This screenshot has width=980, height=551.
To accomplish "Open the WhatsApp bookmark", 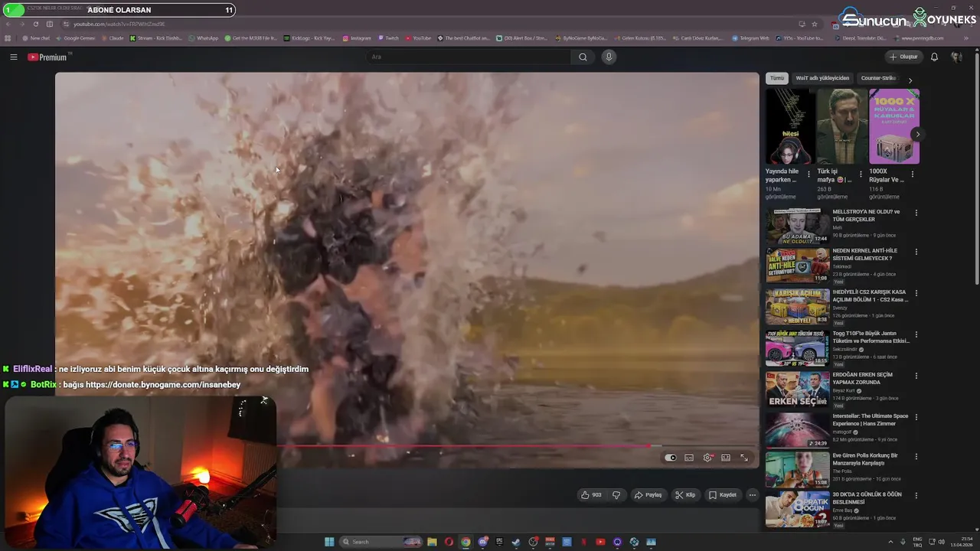I will click(203, 38).
